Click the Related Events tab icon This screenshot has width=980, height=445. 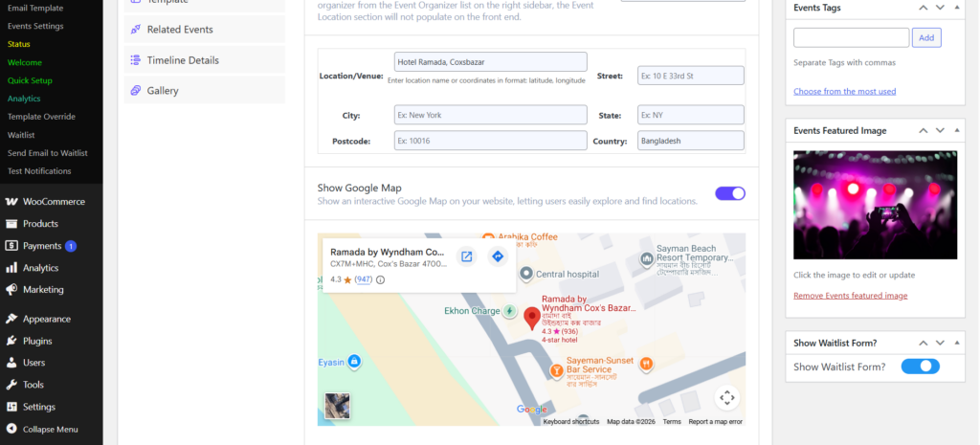tap(135, 30)
